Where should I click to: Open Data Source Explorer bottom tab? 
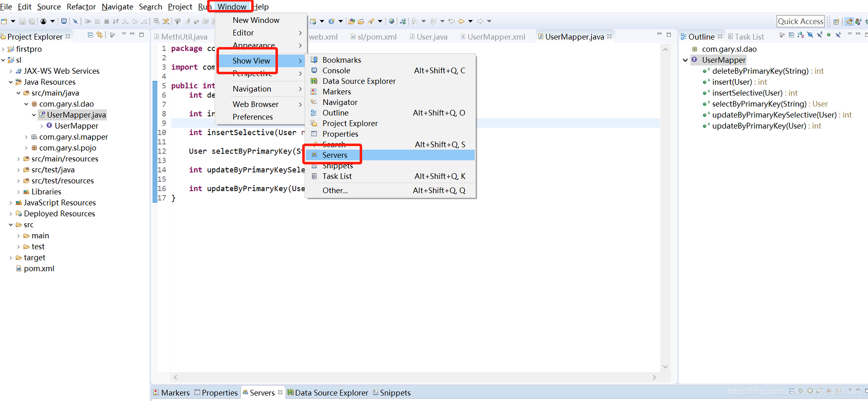pyautogui.click(x=328, y=393)
